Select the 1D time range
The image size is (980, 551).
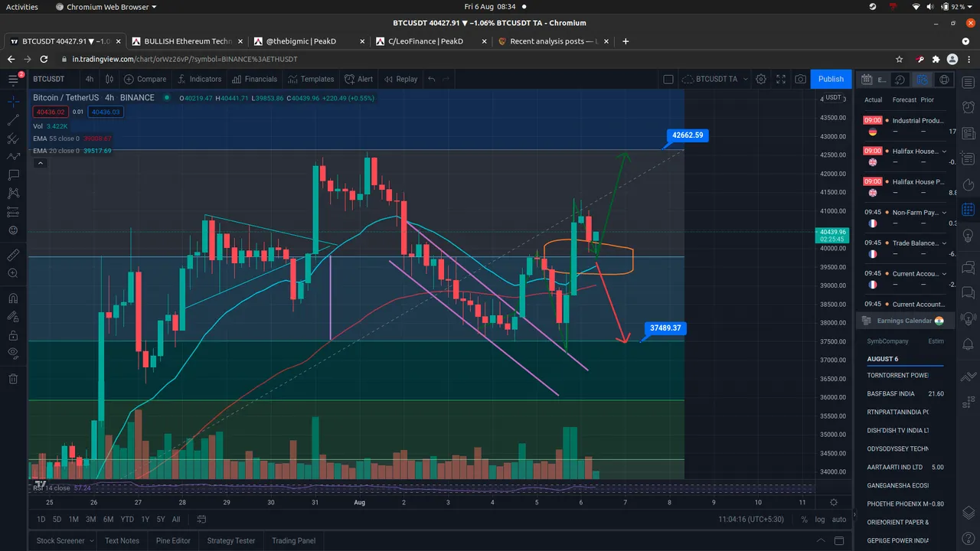click(x=41, y=520)
